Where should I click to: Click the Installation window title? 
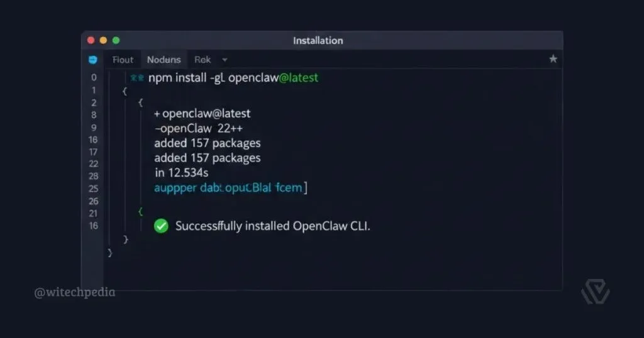coord(318,40)
